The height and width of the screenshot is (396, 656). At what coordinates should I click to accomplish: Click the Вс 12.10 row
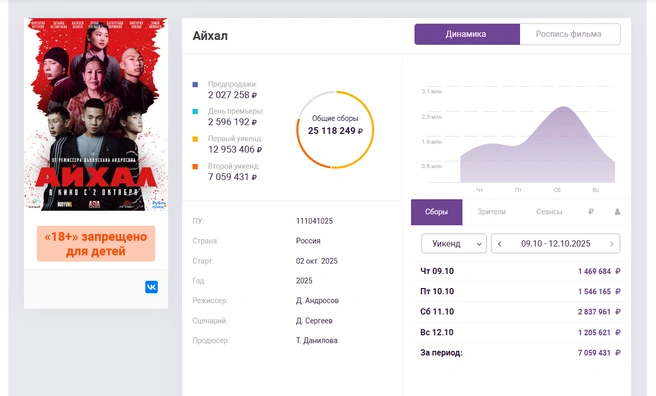tap(520, 332)
